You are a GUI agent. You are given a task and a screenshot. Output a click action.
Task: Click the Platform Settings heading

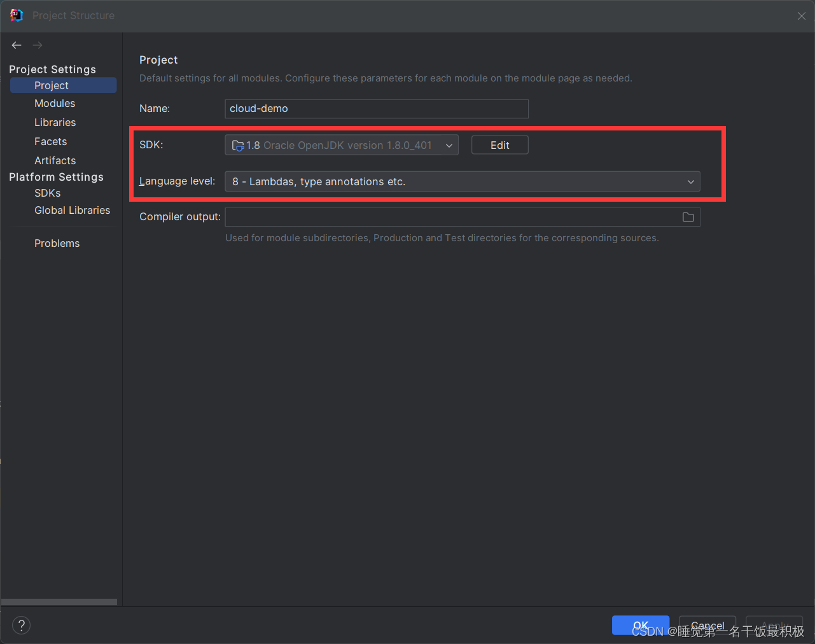coord(56,177)
